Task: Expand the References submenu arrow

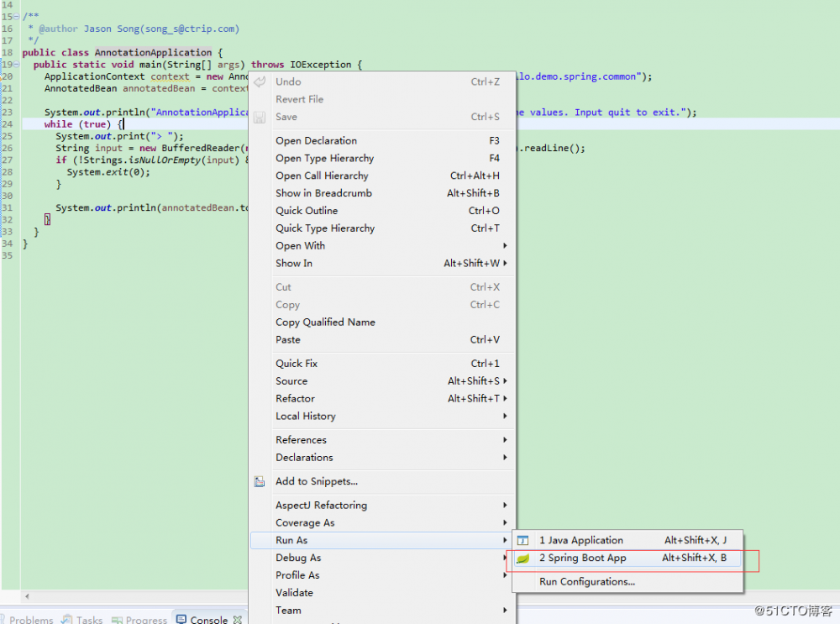Action: tap(505, 440)
